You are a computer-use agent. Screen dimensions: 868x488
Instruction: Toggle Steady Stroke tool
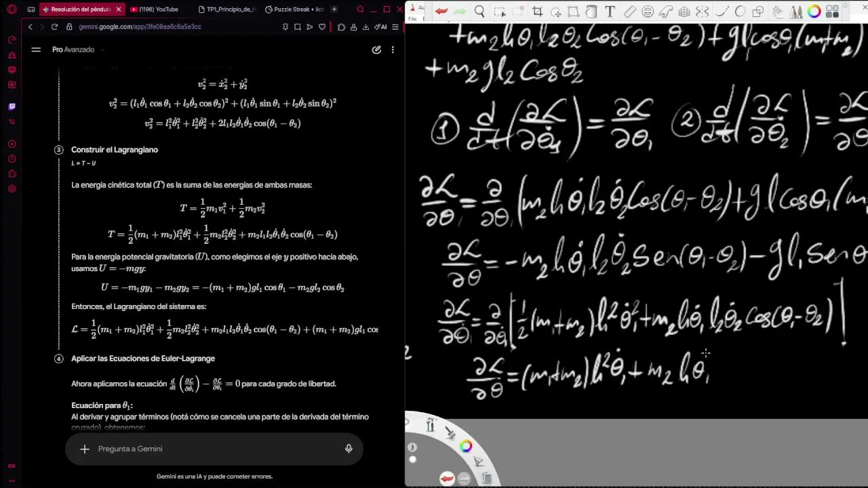[721, 12]
